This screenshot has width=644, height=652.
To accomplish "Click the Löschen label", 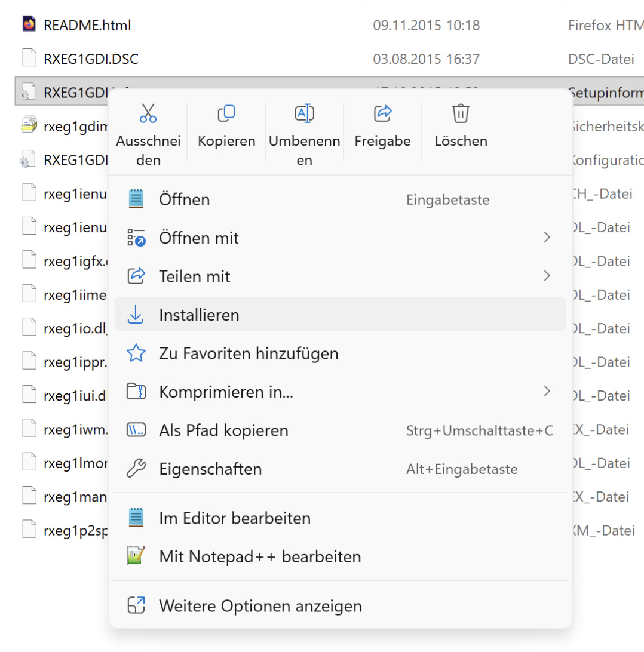I will pyautogui.click(x=461, y=141).
